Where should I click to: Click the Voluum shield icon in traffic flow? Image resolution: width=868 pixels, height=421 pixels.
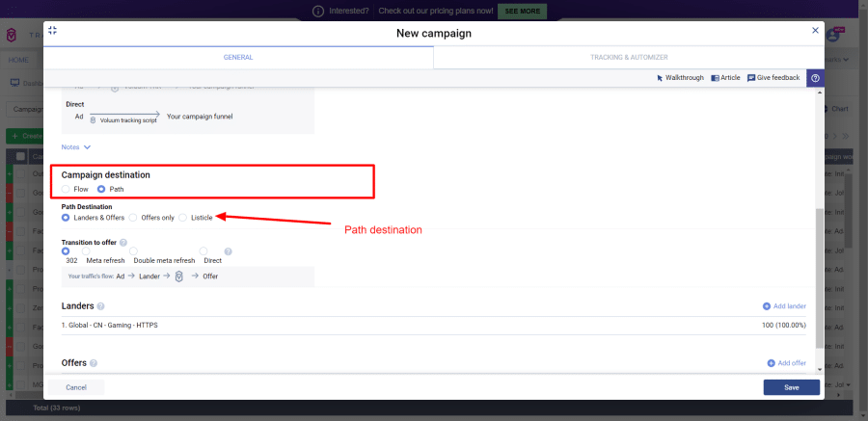pyautogui.click(x=178, y=276)
